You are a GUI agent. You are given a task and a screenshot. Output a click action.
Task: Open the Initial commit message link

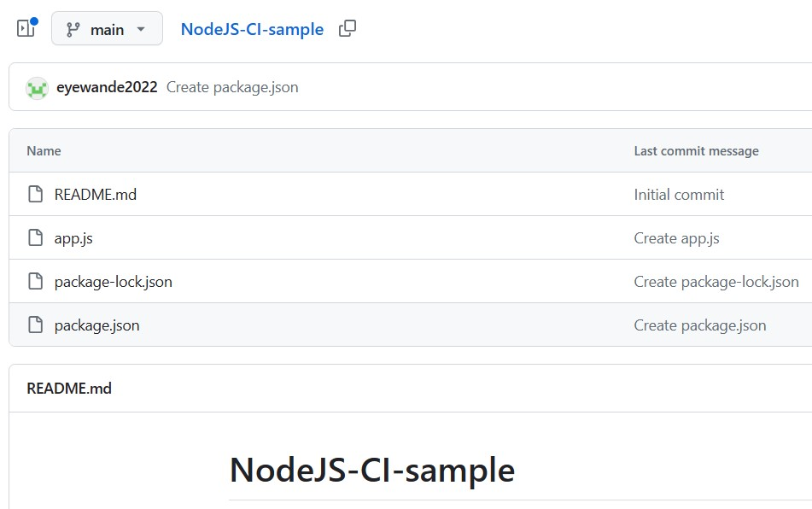coord(679,194)
